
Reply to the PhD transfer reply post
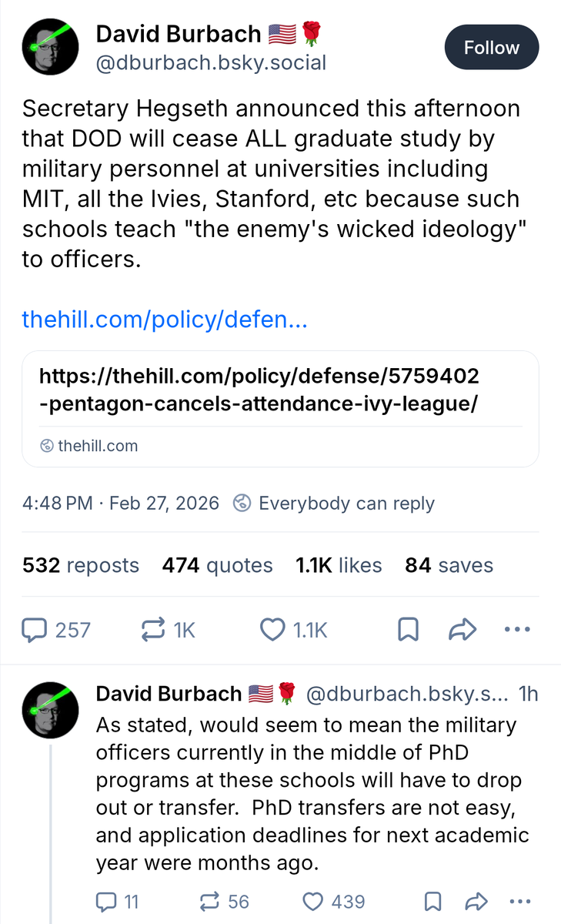105,901
